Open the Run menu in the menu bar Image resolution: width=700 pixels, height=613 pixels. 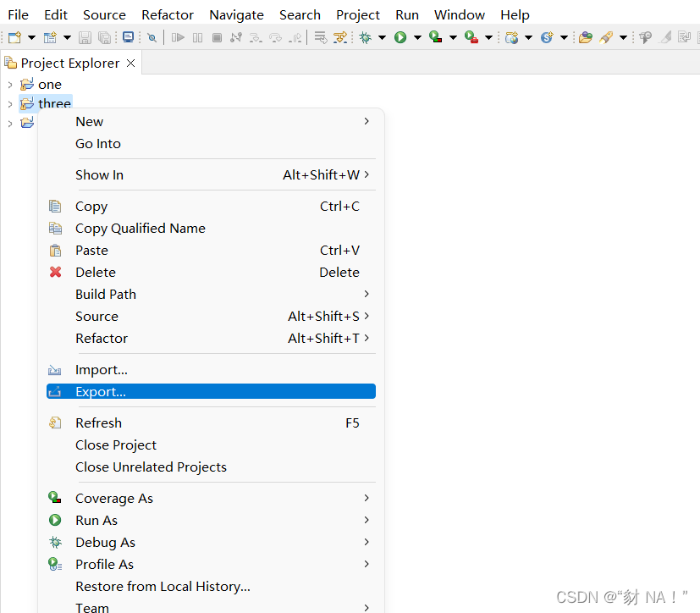pyautogui.click(x=406, y=14)
